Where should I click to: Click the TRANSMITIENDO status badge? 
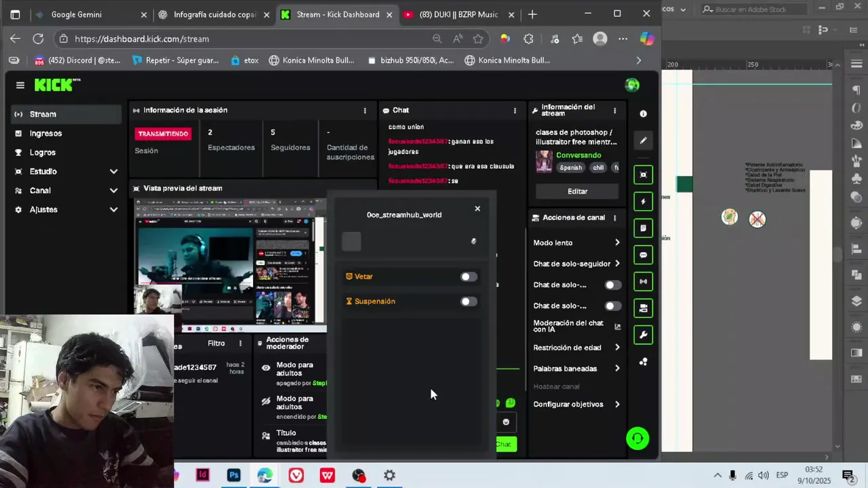coord(163,134)
